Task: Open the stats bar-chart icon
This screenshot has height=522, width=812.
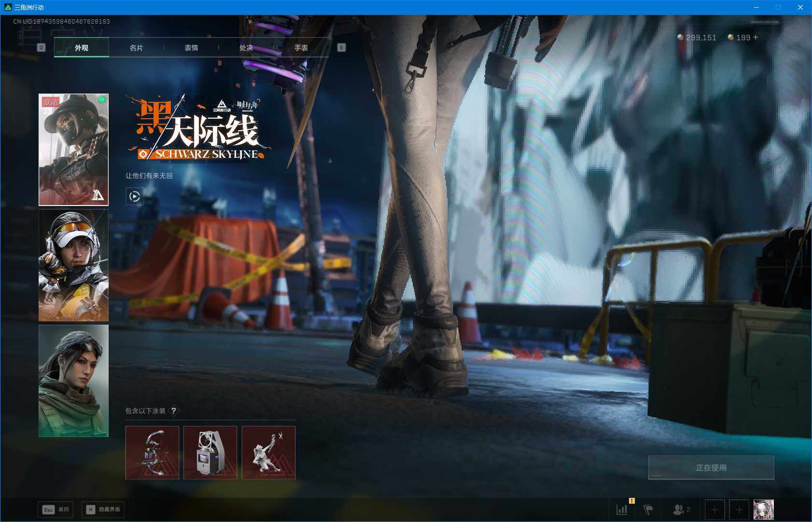Action: [x=622, y=509]
